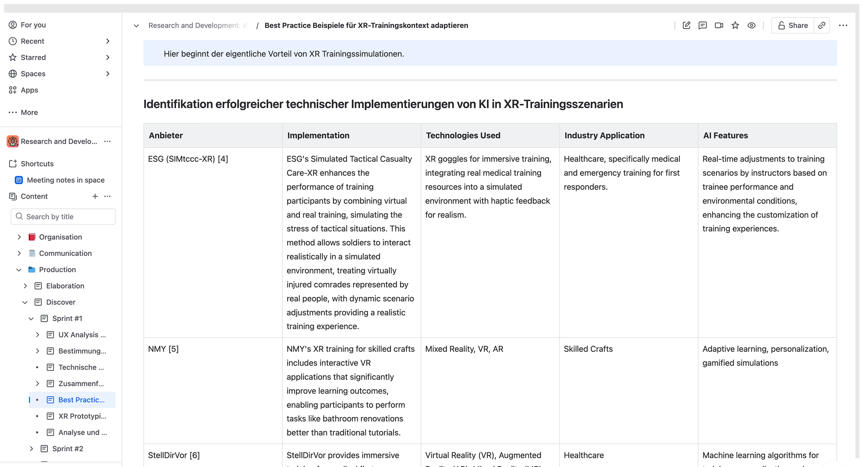Image resolution: width=868 pixels, height=467 pixels.
Task: Open Starred in the sidebar
Action: tap(33, 57)
